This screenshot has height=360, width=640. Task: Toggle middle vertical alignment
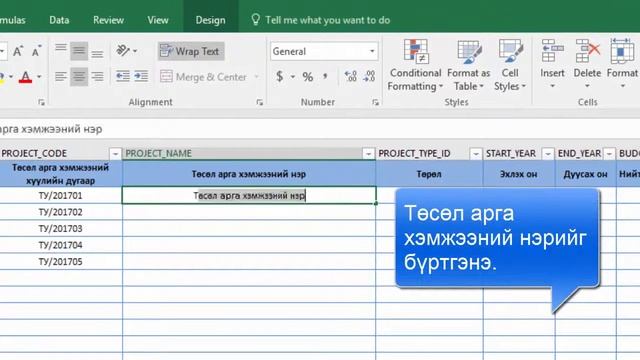pos(79,51)
